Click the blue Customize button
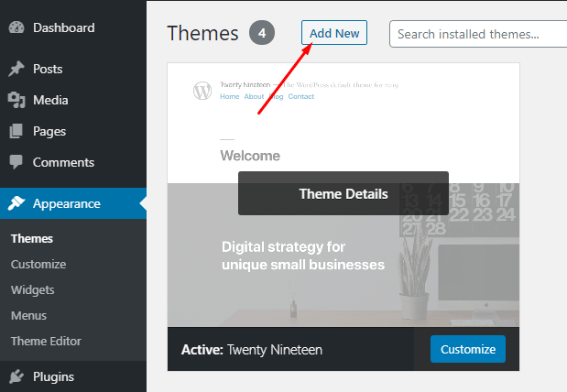This screenshot has height=392, width=567. coord(468,349)
